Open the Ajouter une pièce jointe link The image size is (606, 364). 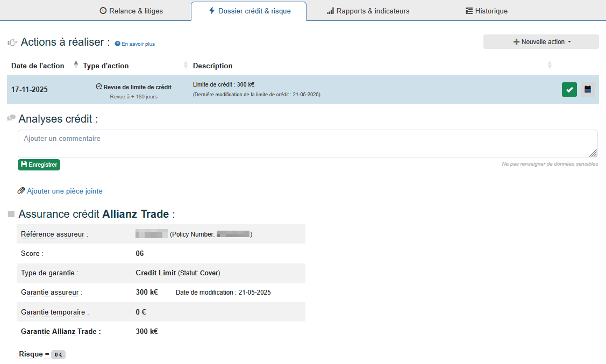pyautogui.click(x=65, y=191)
